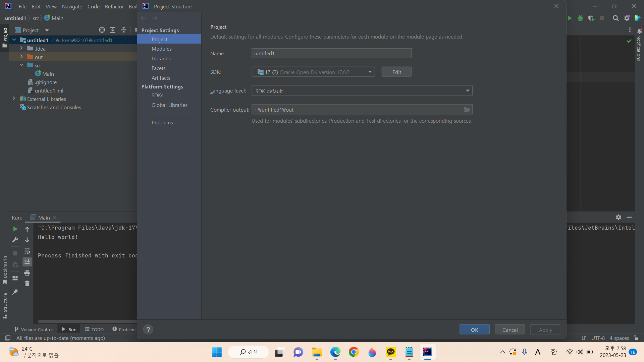Expand the .idea folder in tree
The height and width of the screenshot is (362, 644).
[21, 48]
